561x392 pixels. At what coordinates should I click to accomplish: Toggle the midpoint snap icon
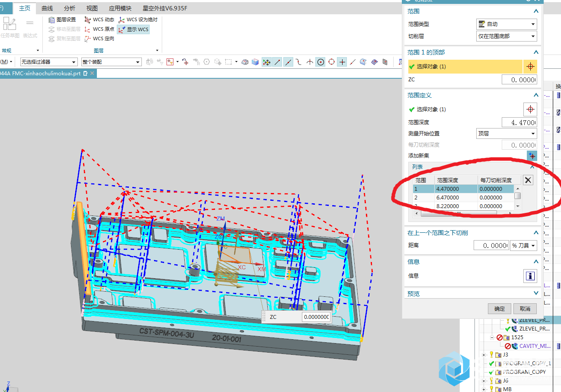click(x=289, y=62)
